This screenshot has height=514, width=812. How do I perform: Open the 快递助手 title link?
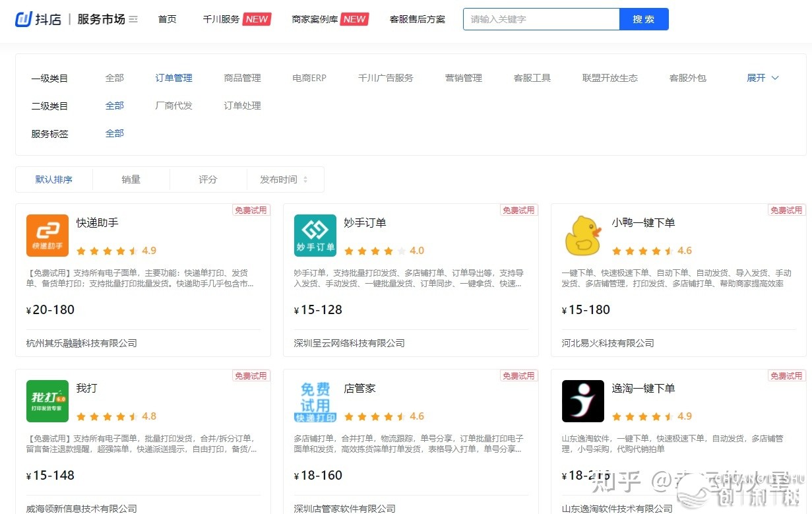[x=98, y=223]
